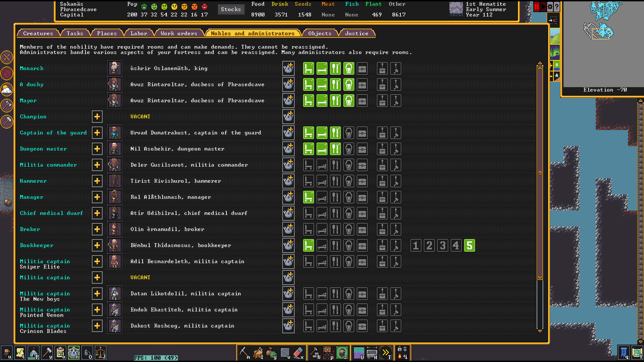Click the pause game button
The image size is (644, 362).
click(536, 7)
